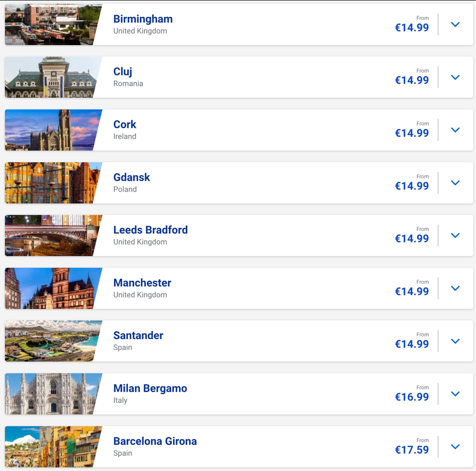Click the Santander €14.99 price
Viewport: 476px width, 471px height.
[412, 344]
